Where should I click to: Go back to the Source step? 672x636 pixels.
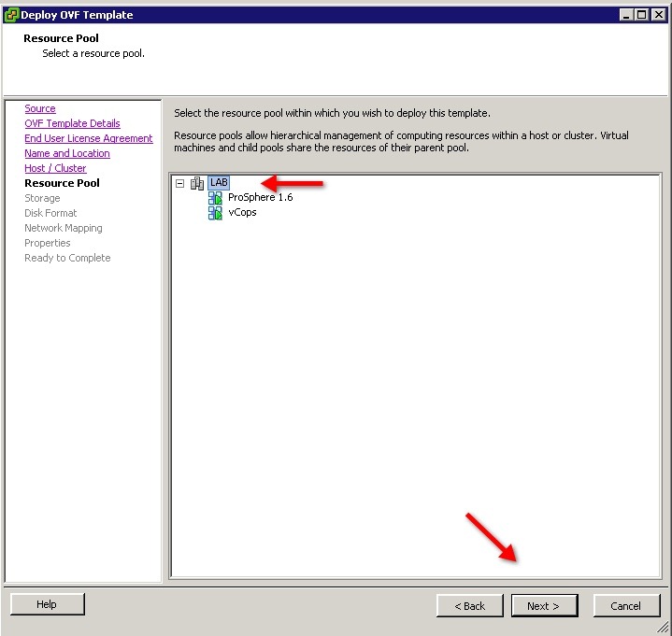(x=40, y=109)
